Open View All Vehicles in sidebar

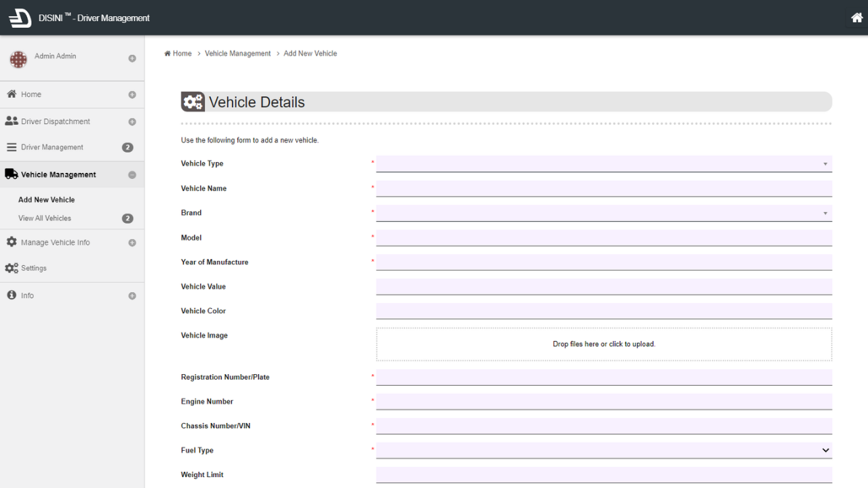[x=45, y=218]
